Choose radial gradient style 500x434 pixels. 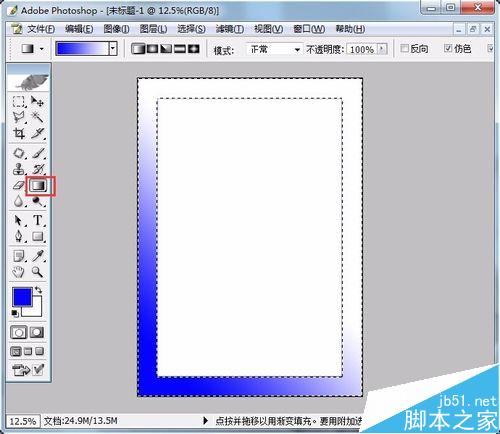[x=152, y=49]
